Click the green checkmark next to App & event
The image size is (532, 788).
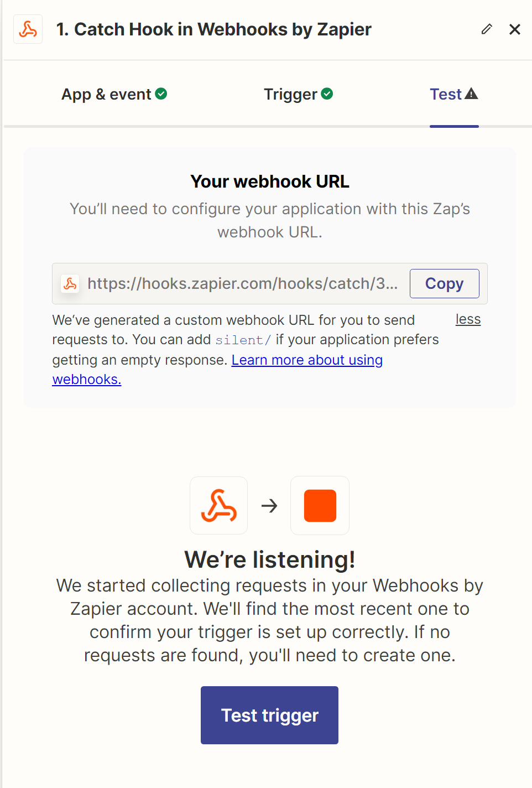[161, 94]
